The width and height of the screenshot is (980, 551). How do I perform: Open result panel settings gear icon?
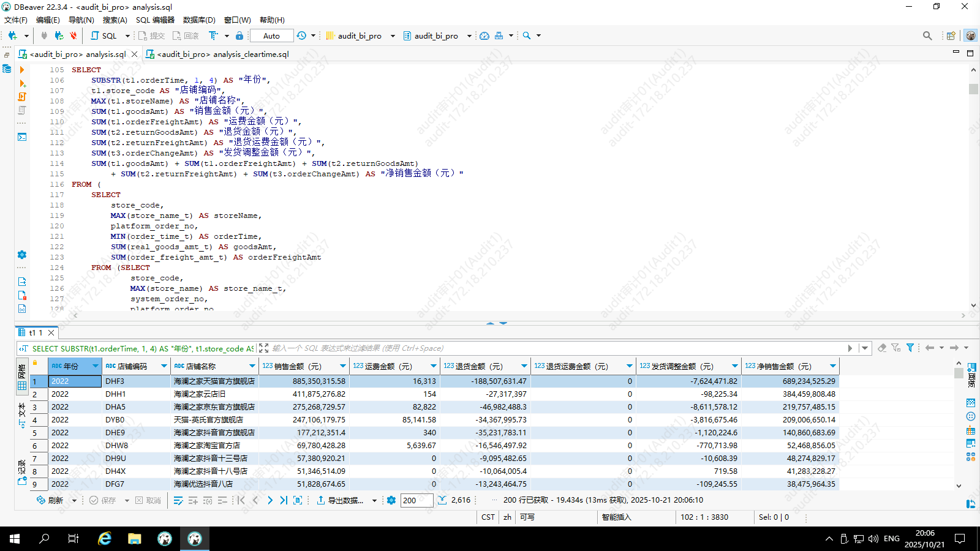(391, 500)
